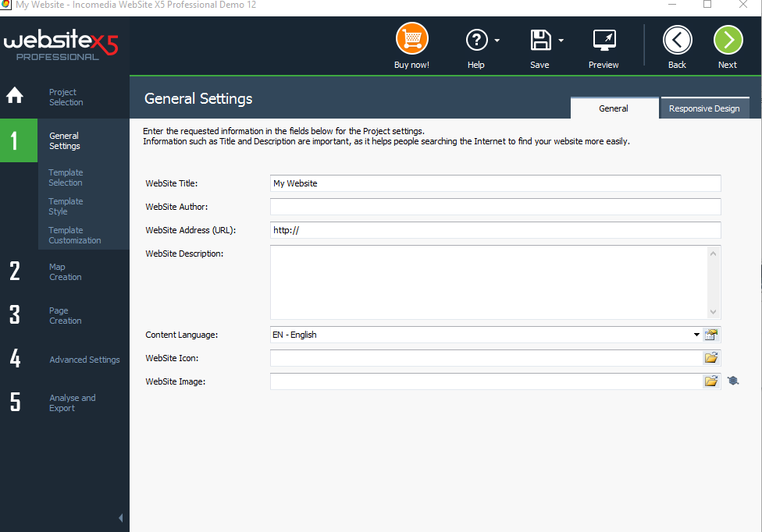The image size is (762, 532).
Task: Open Project Selection in the sidebar
Action: click(66, 97)
